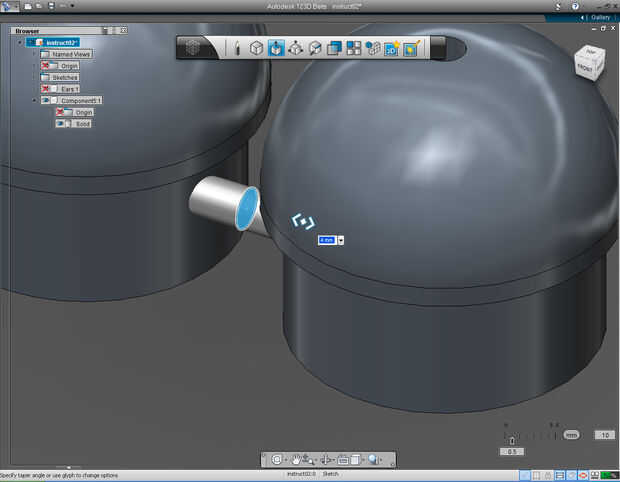The height and width of the screenshot is (482, 620).
Task: Open the quick access toolbar dropdown arrow
Action: (x=73, y=6)
